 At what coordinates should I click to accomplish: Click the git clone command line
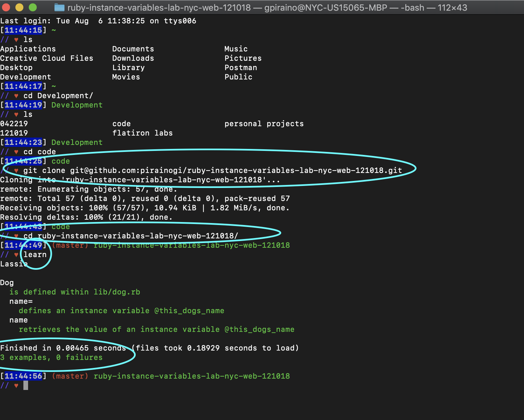pos(213,170)
